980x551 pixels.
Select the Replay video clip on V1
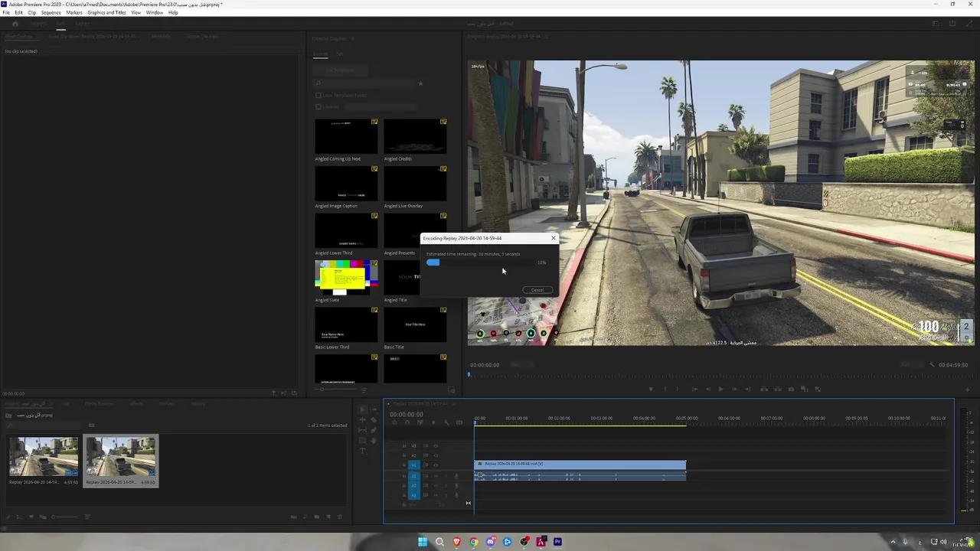pyautogui.click(x=580, y=464)
